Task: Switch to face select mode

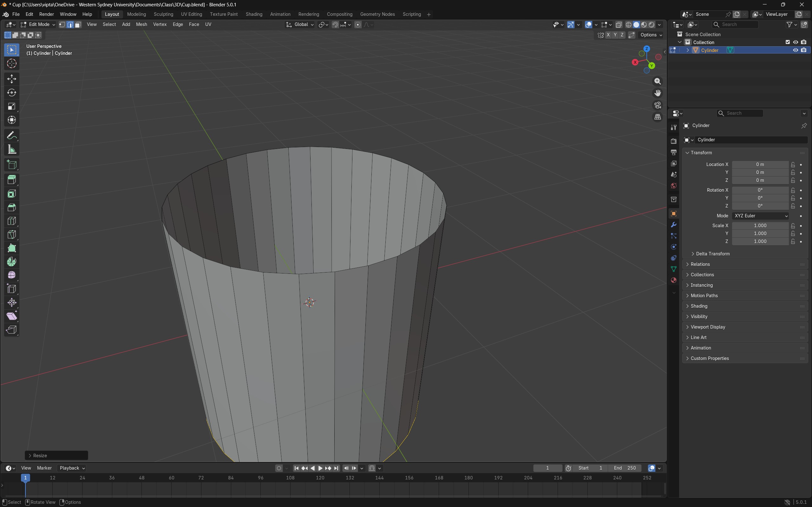Action: click(78, 24)
